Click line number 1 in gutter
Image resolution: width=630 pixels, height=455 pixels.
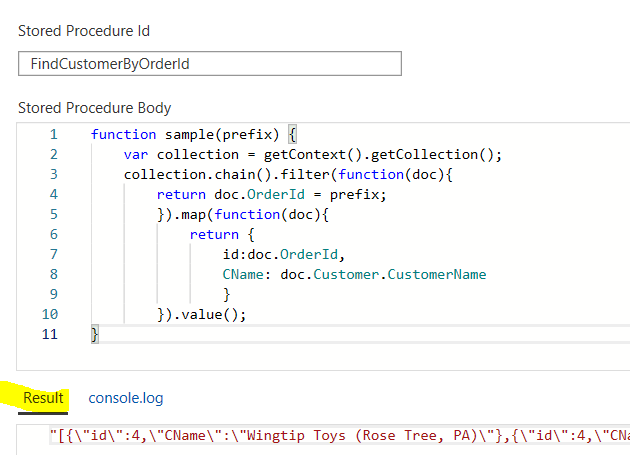54,134
